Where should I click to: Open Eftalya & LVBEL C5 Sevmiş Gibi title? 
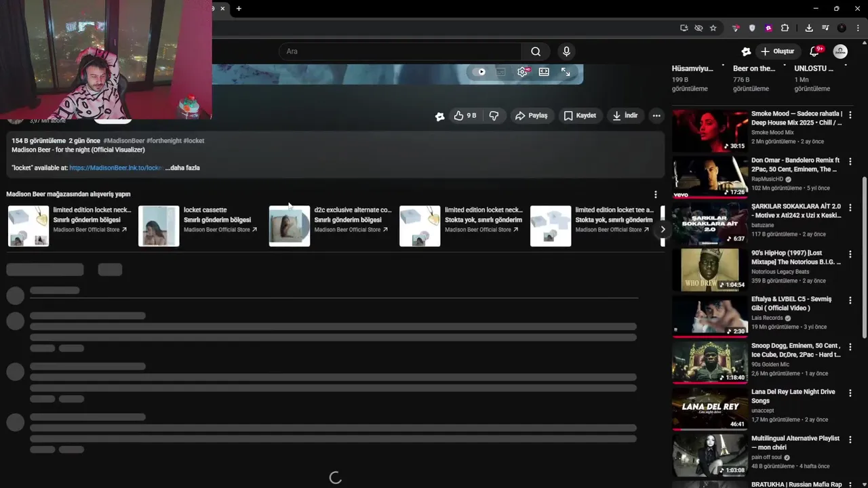pyautogui.click(x=791, y=303)
